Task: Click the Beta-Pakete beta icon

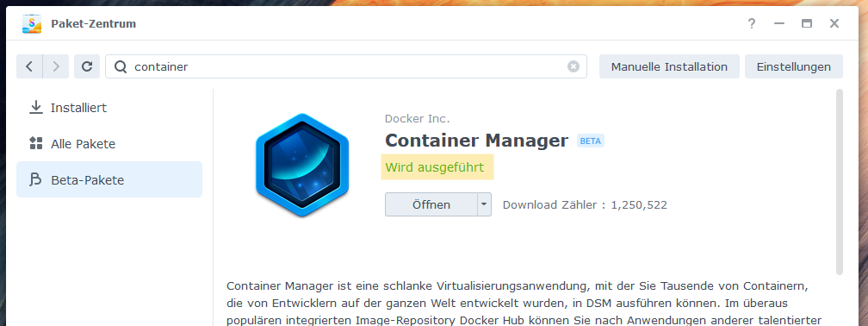Action: (36, 179)
